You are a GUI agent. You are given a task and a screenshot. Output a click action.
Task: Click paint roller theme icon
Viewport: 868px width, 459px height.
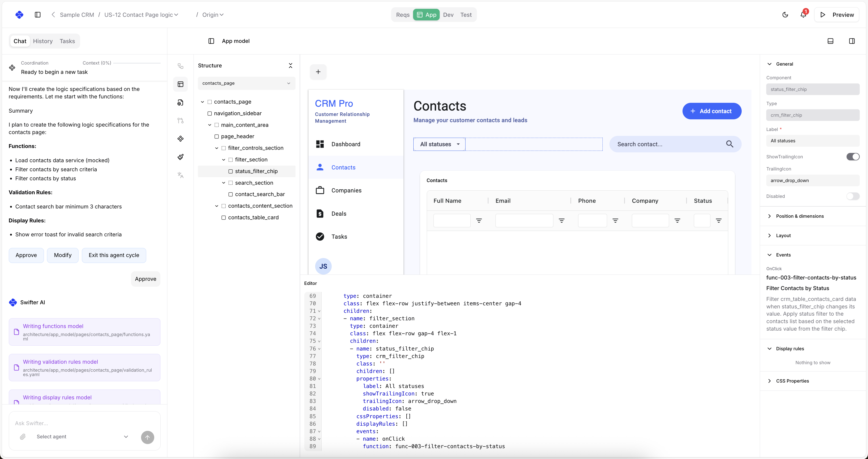pos(180,157)
